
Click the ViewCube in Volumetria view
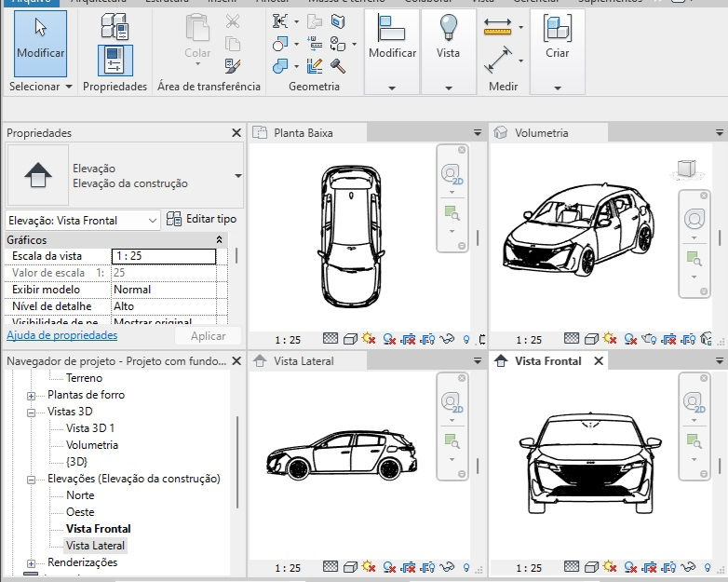[x=687, y=169]
